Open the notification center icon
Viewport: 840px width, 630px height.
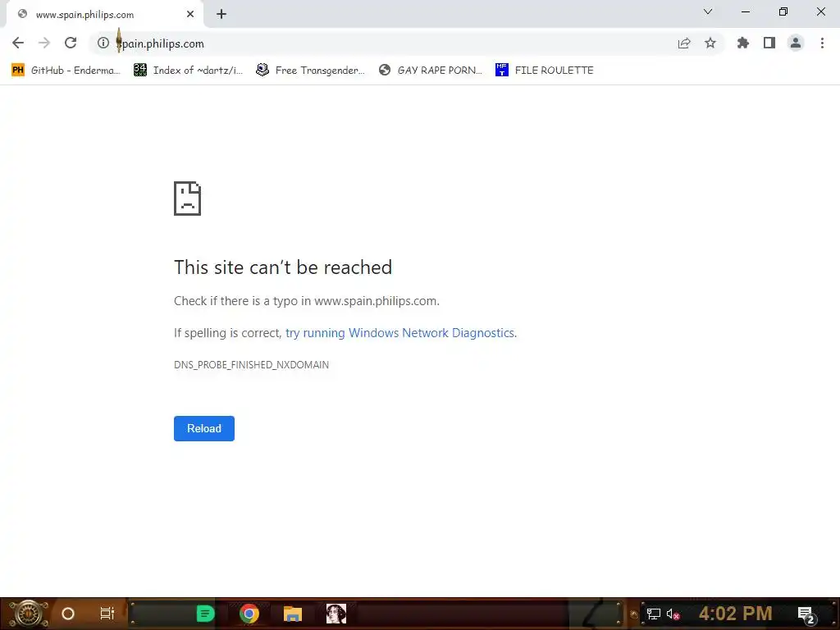pos(806,614)
